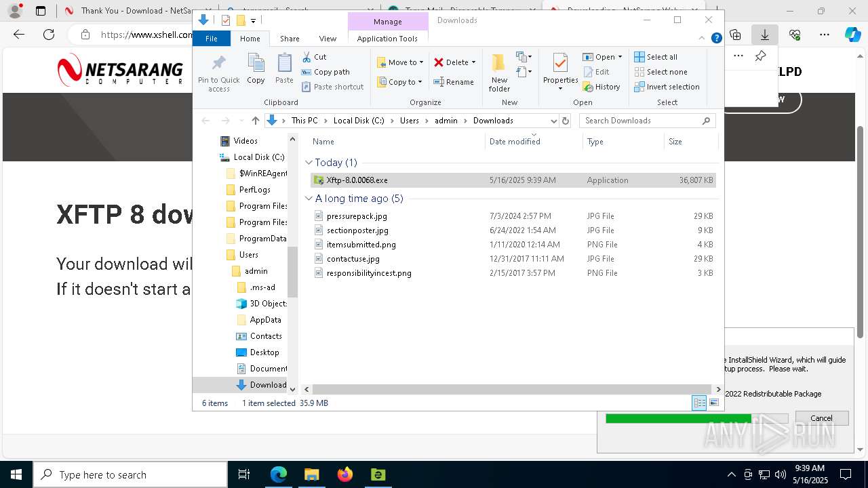Image resolution: width=868 pixels, height=488 pixels.
Task: Click Select none in ribbon
Action: click(x=660, y=72)
